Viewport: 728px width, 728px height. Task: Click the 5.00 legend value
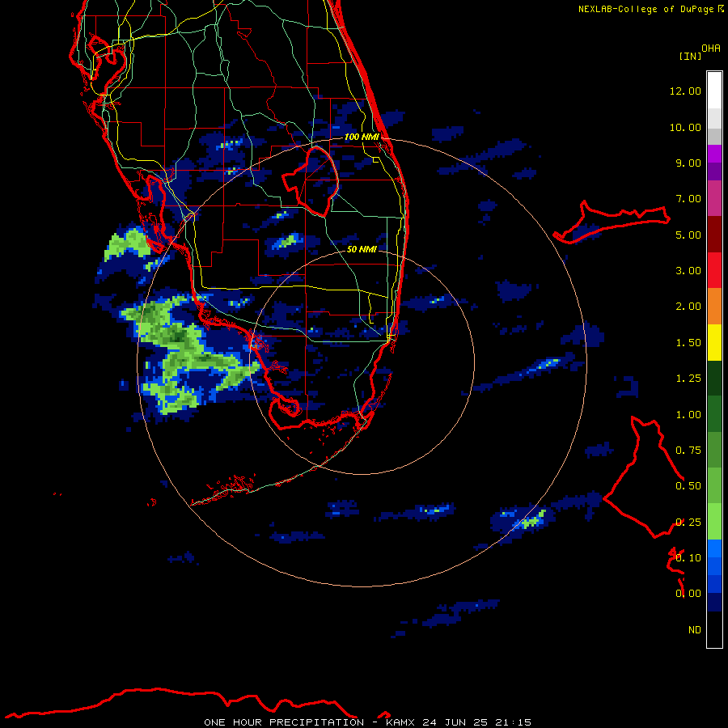pyautogui.click(x=688, y=235)
